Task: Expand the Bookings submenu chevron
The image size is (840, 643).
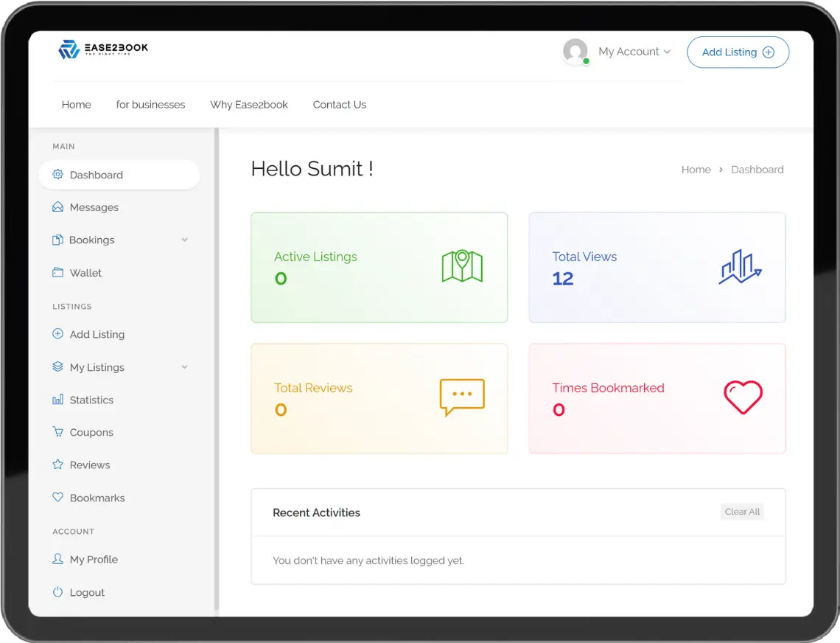Action: click(x=185, y=240)
